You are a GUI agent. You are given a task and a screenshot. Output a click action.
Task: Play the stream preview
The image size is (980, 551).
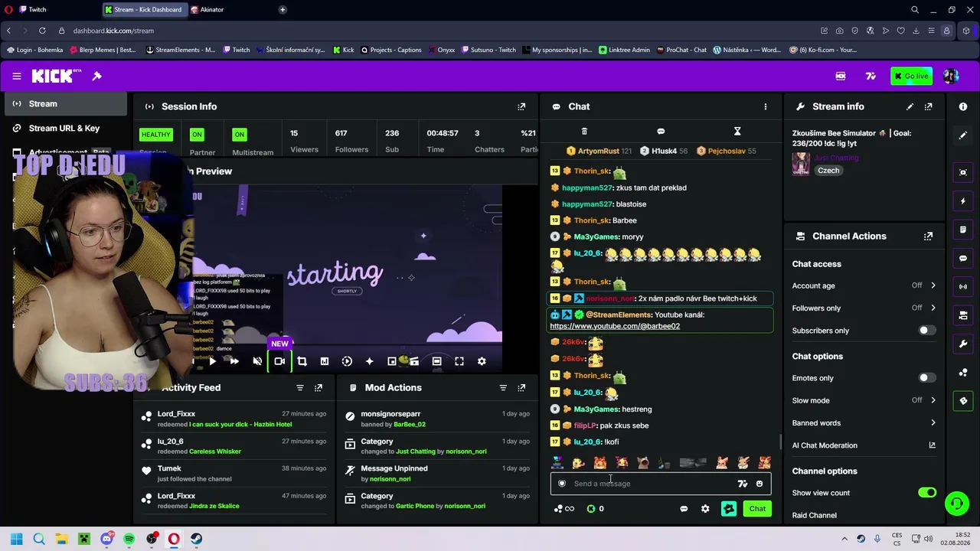tap(212, 361)
